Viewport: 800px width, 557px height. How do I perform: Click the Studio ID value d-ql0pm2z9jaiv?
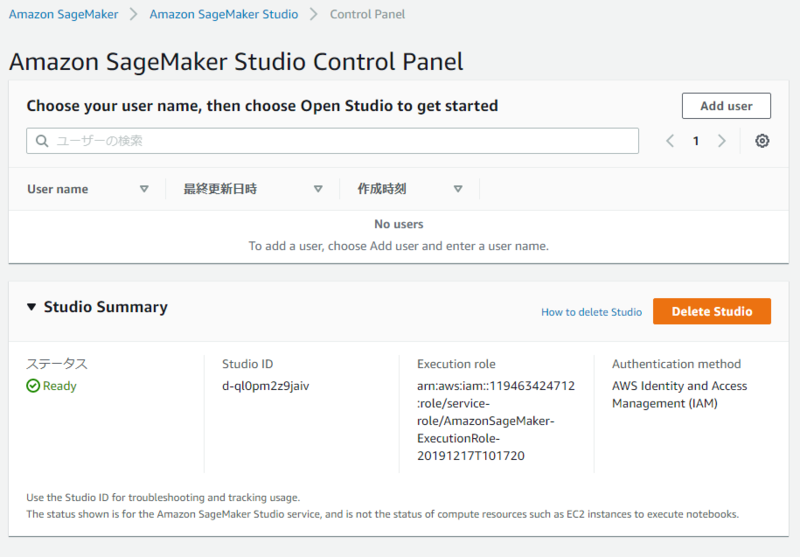click(265, 386)
